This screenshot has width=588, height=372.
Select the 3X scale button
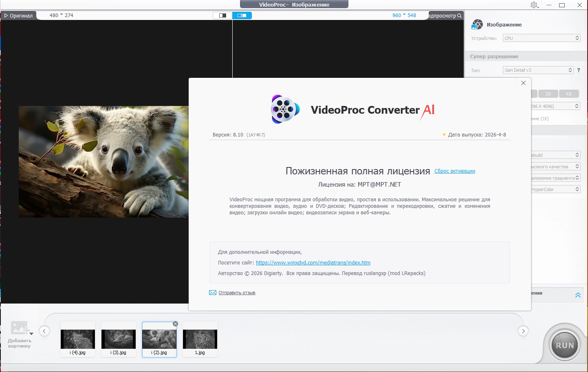click(x=548, y=94)
